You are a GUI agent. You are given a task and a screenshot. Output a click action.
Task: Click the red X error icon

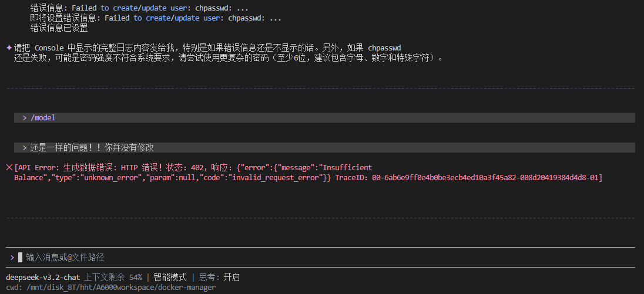[9, 168]
